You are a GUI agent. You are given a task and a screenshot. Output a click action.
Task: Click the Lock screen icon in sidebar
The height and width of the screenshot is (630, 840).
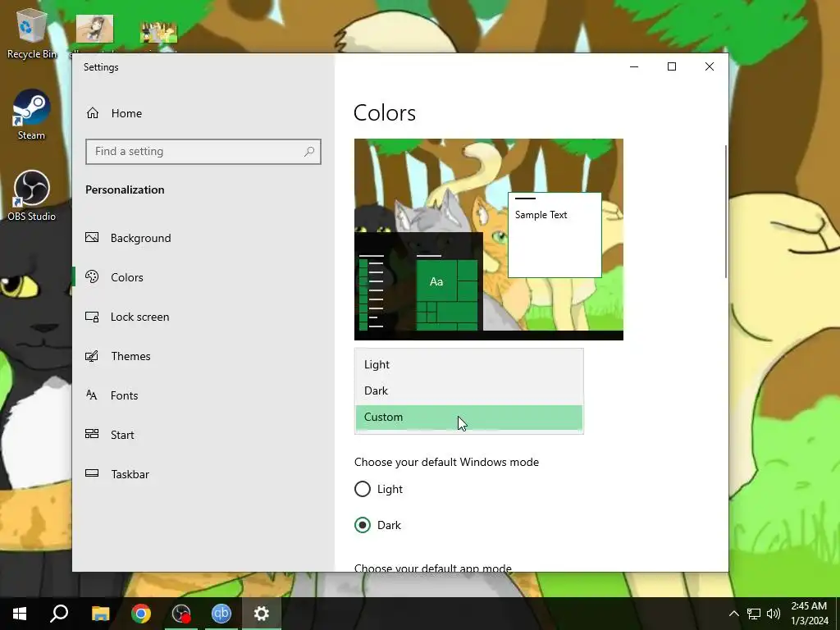[92, 317]
